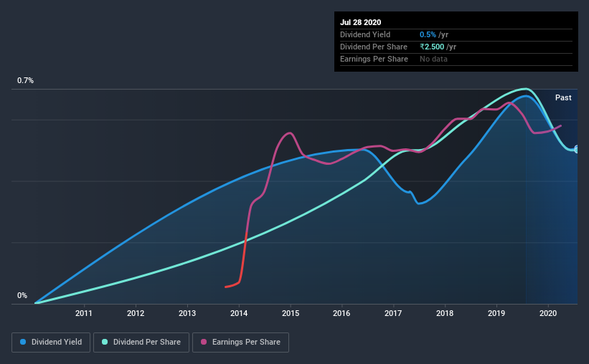Click the 0.5% Dividend Yield tooltip value

coord(428,34)
